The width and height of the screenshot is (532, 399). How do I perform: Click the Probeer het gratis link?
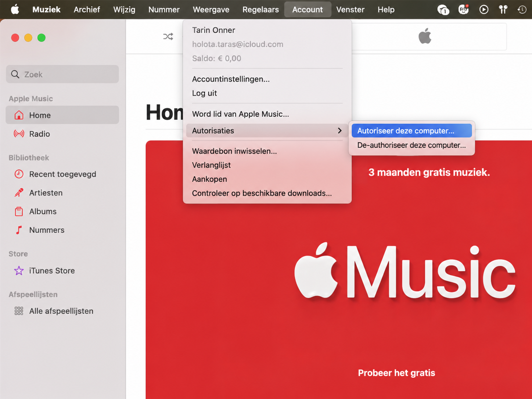(396, 373)
